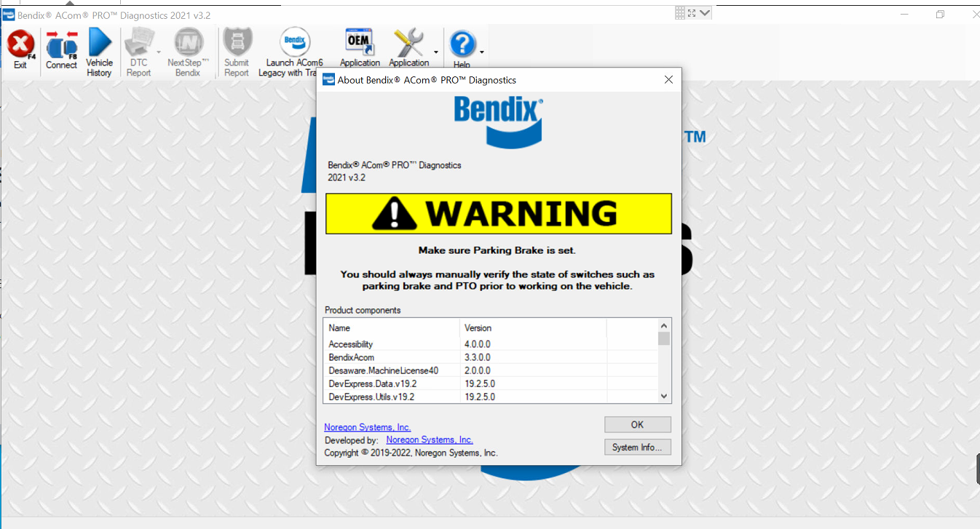980x529 pixels.
Task: Click the blue Help question mark icon
Action: click(x=462, y=44)
